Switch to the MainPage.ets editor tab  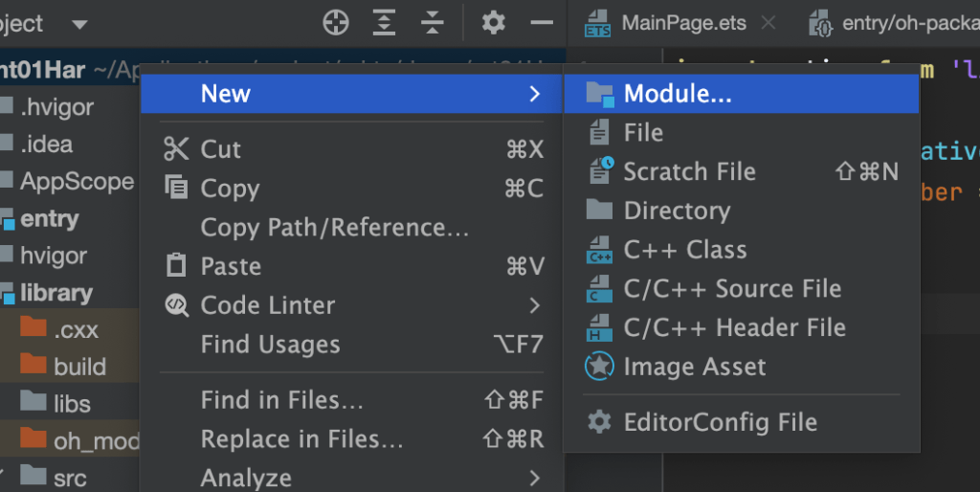682,23
